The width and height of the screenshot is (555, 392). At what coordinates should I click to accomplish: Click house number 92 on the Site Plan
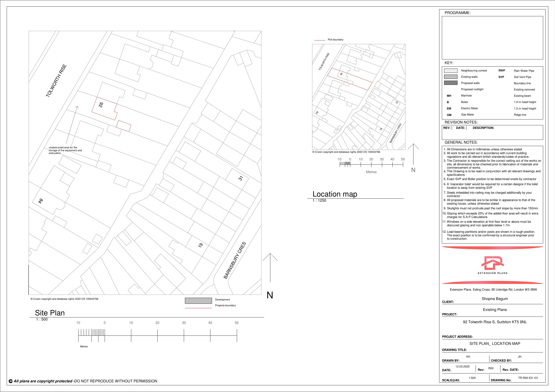point(101,105)
